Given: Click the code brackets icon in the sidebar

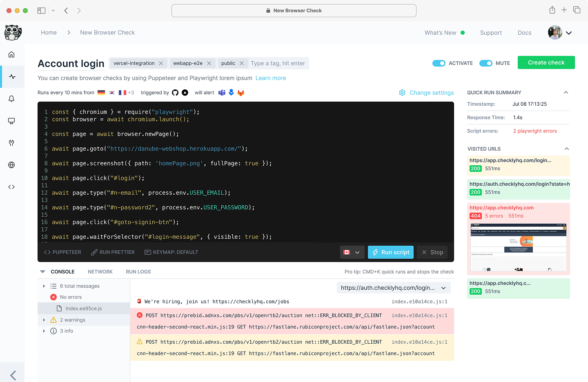Looking at the screenshot, I should pyautogui.click(x=11, y=187).
